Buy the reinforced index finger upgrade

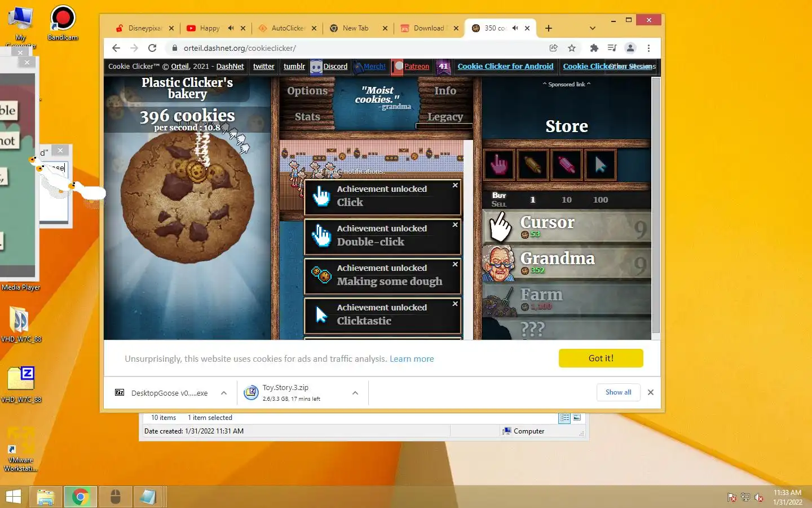[x=498, y=165]
